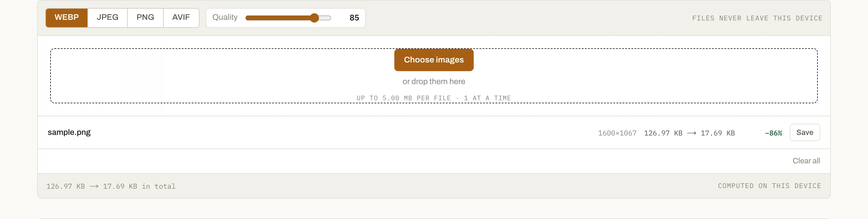Click the 1600×1067 dimensions text

tap(617, 133)
